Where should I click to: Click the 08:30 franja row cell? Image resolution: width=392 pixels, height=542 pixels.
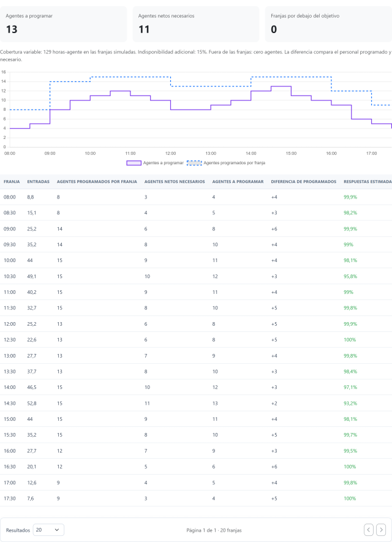[10, 213]
